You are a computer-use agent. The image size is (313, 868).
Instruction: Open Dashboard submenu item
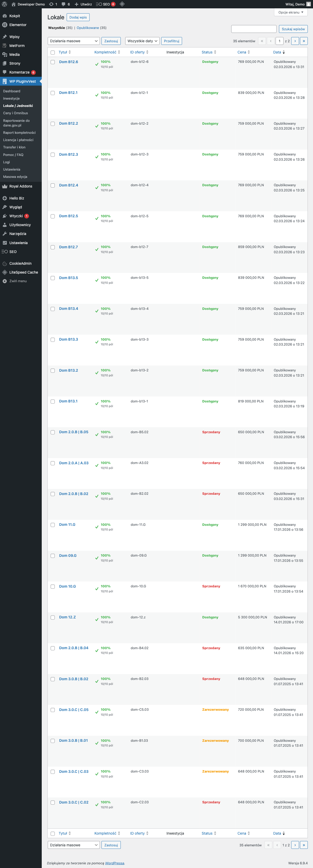12,91
